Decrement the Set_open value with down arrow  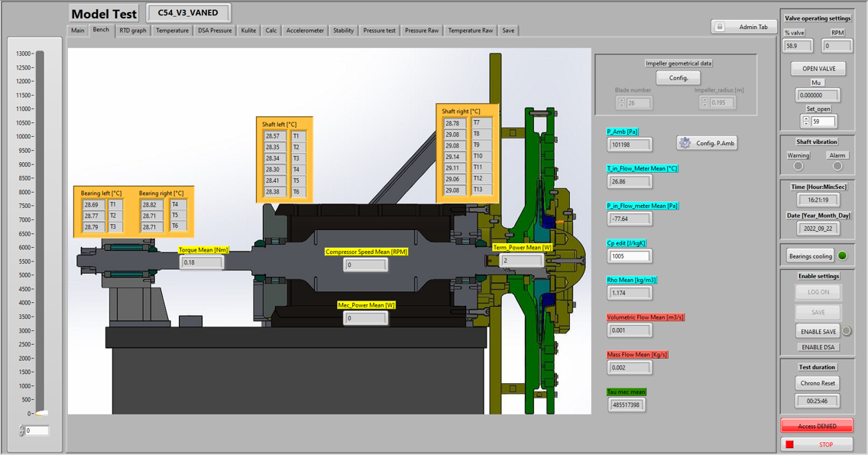(805, 124)
